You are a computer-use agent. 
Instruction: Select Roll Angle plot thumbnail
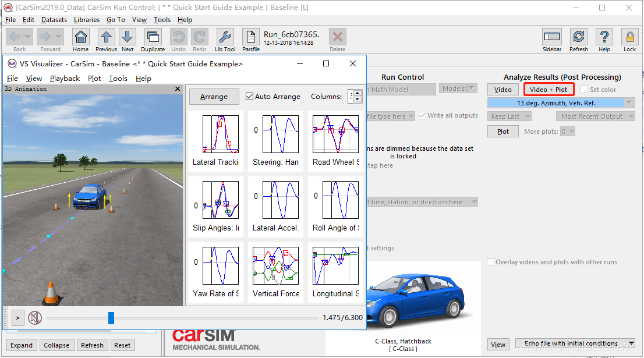(335, 206)
